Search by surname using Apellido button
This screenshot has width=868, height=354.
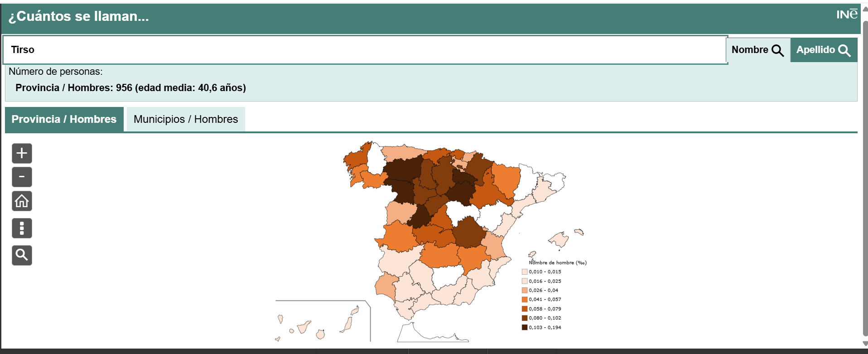pyautogui.click(x=823, y=50)
